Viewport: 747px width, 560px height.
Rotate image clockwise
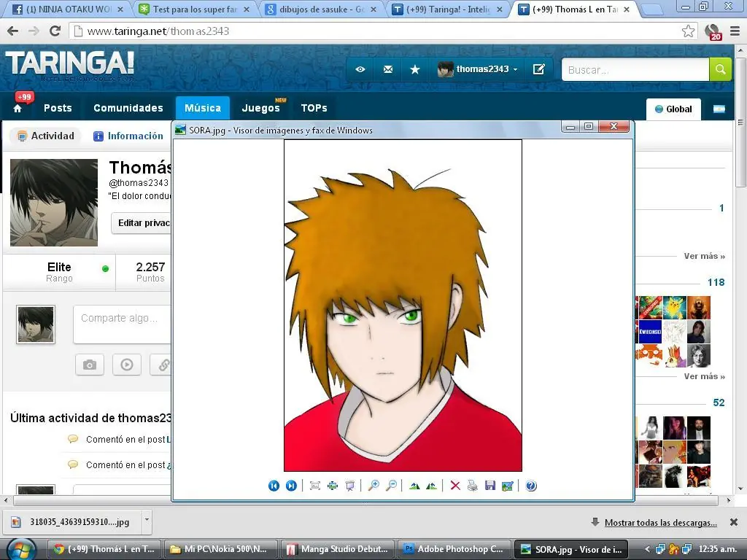[414, 486]
